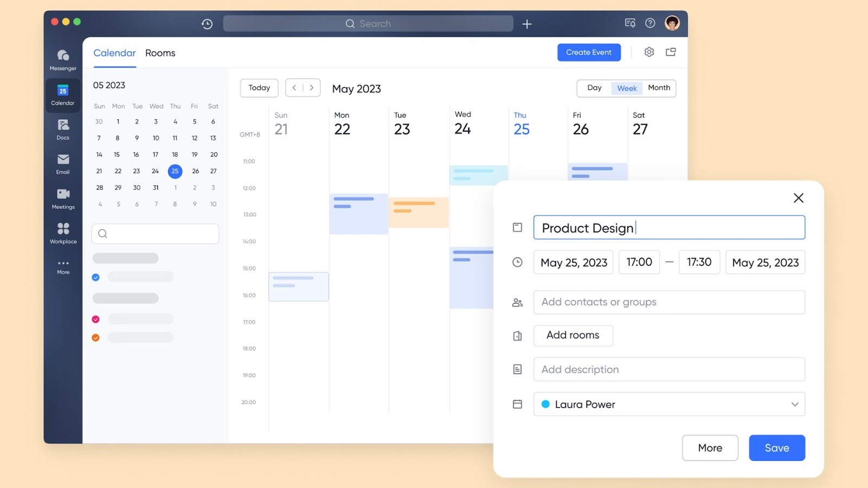The width and height of the screenshot is (868, 488).
Task: Open the Messenger sidebar icon
Action: pyautogui.click(x=62, y=60)
